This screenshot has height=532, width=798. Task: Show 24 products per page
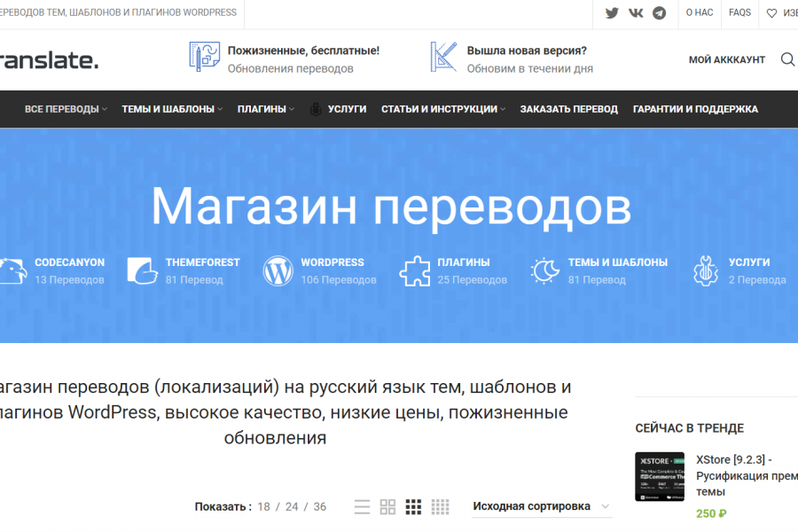(x=292, y=507)
